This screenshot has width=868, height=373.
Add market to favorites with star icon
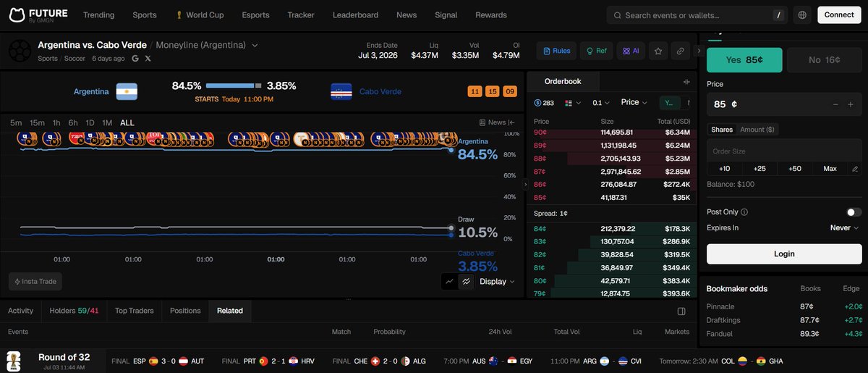point(658,51)
